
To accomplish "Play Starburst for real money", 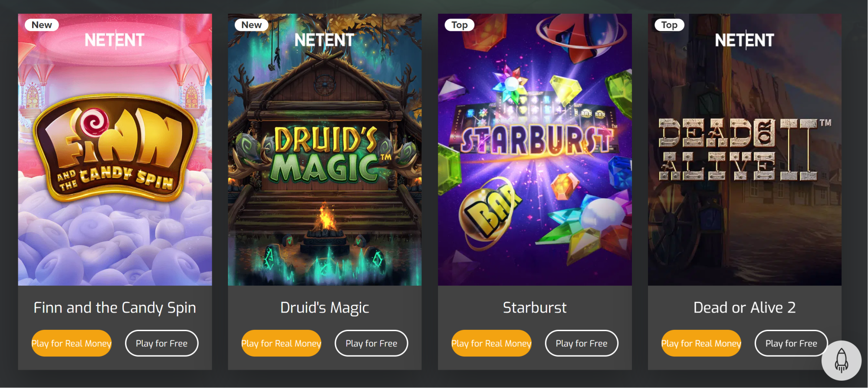I will point(491,343).
